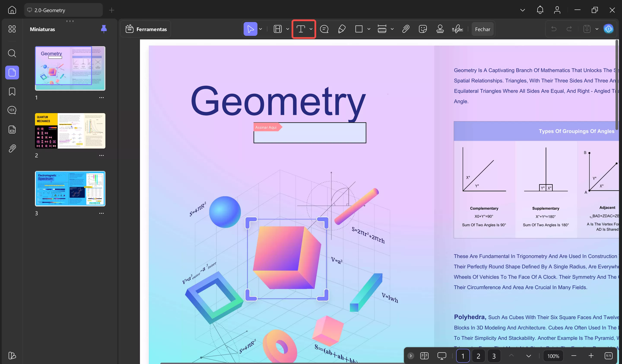622x364 pixels.
Task: Select the attachment paperclip toolbar icon
Action: click(x=406, y=29)
